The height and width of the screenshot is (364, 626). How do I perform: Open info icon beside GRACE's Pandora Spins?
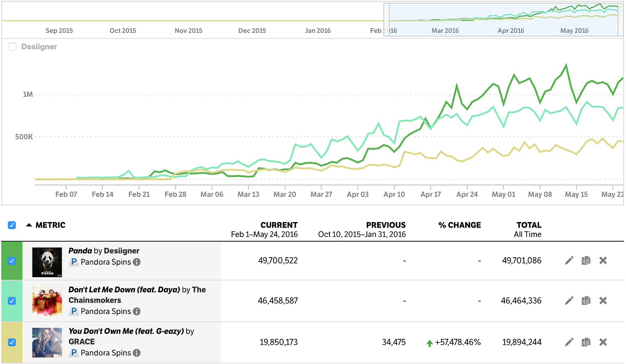point(137,353)
